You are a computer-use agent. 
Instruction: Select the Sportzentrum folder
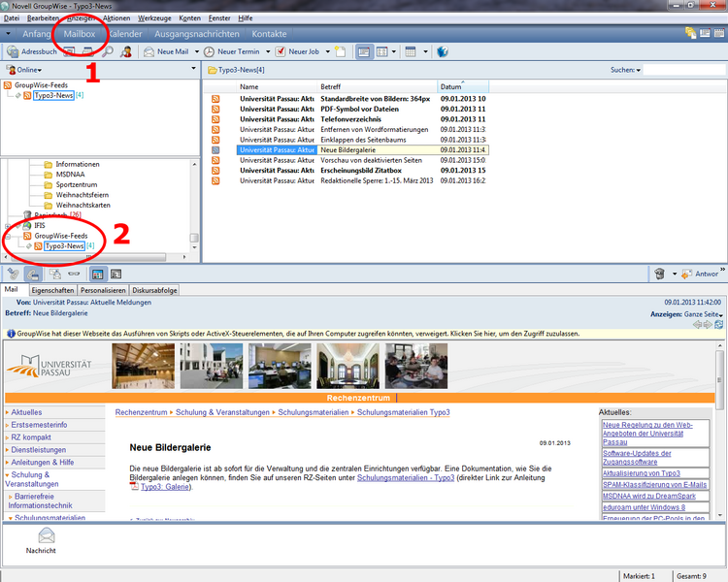click(77, 184)
